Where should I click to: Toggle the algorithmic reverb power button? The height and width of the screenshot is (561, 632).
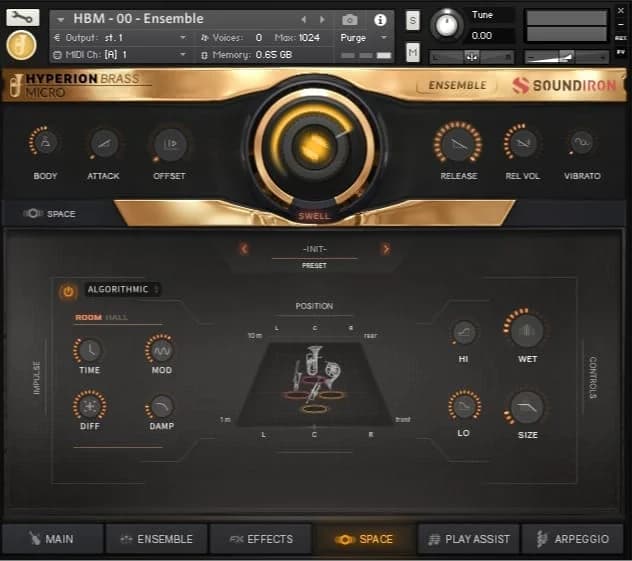point(68,291)
